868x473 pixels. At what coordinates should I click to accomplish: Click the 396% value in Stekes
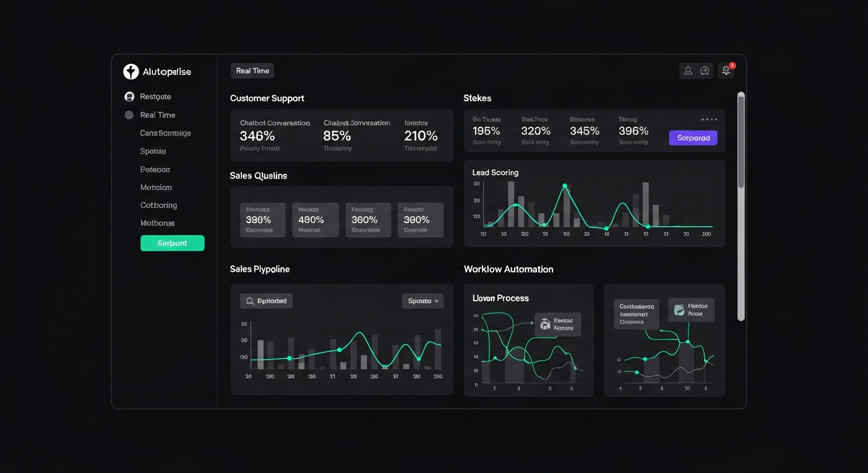[634, 131]
